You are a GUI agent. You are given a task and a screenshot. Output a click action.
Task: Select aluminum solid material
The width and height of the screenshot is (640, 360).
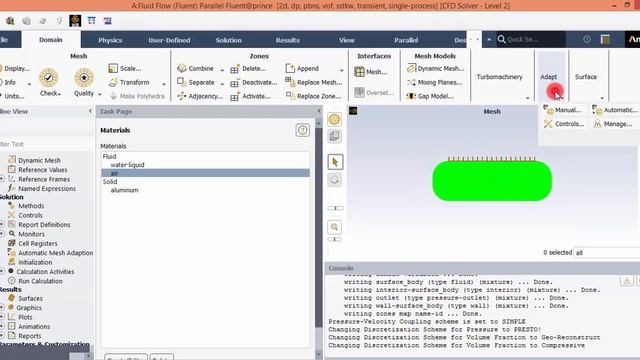tap(124, 190)
